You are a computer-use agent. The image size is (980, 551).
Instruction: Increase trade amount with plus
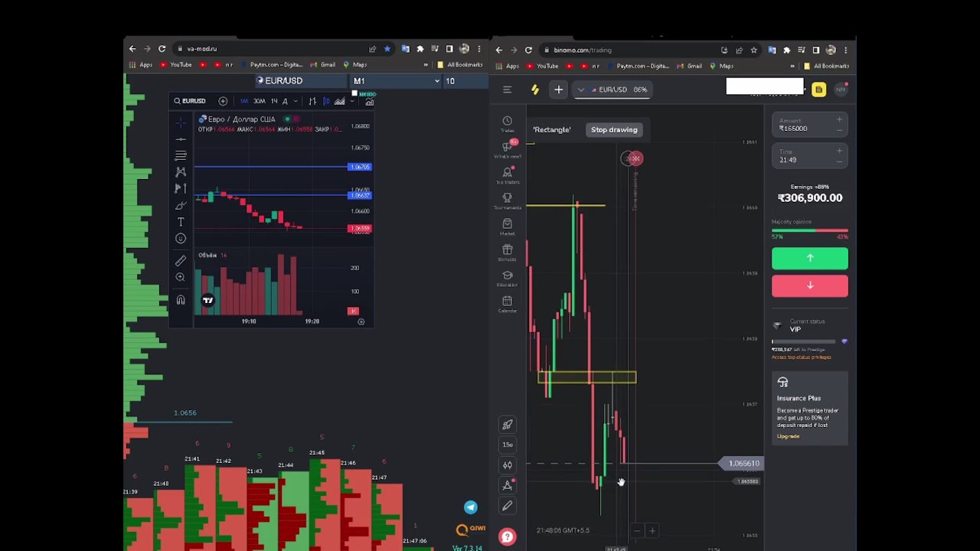(x=839, y=119)
